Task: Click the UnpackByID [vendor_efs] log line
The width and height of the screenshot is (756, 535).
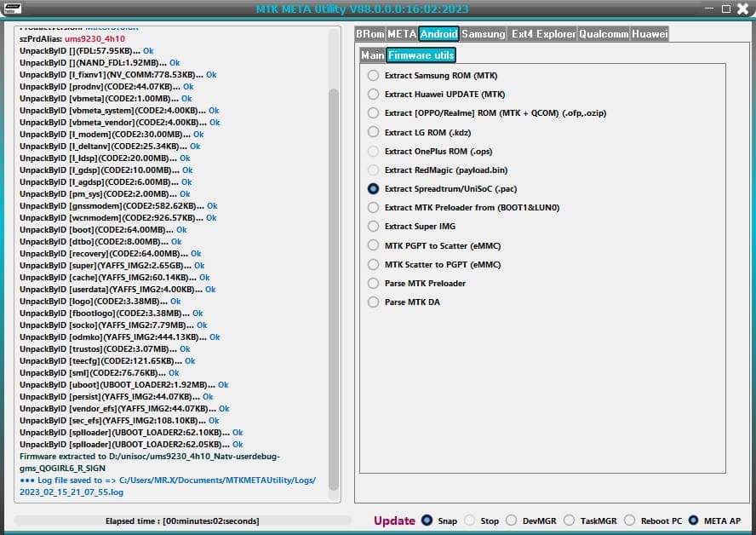Action: click(124, 409)
